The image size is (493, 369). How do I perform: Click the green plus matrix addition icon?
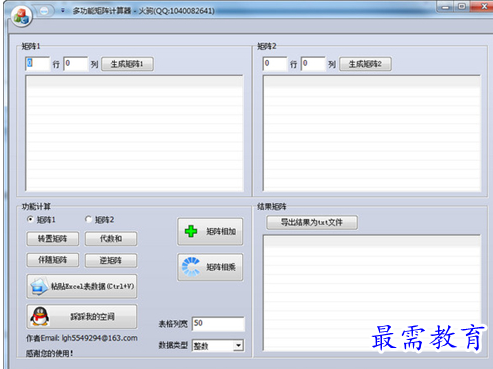coord(191,231)
